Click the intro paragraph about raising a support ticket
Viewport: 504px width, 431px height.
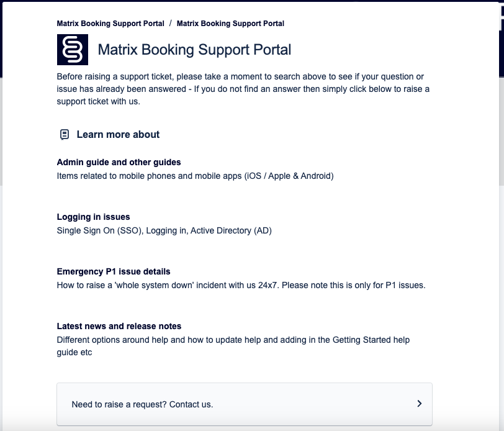click(243, 89)
